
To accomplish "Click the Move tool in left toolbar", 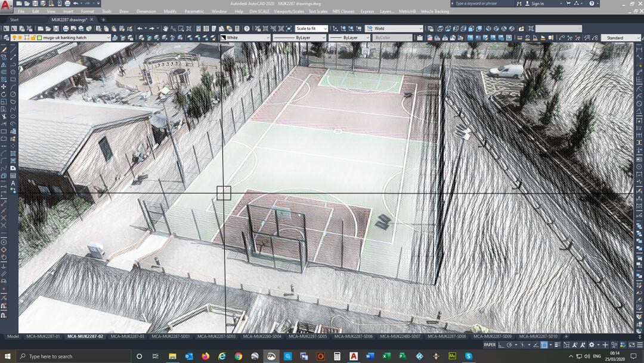I will [4, 87].
